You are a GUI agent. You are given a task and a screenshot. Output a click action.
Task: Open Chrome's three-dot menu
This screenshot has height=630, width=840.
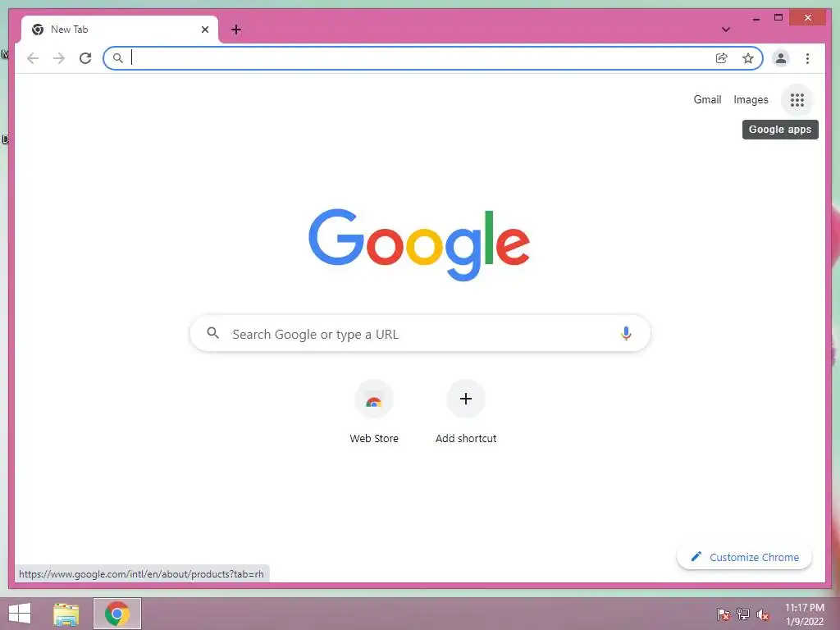point(807,58)
